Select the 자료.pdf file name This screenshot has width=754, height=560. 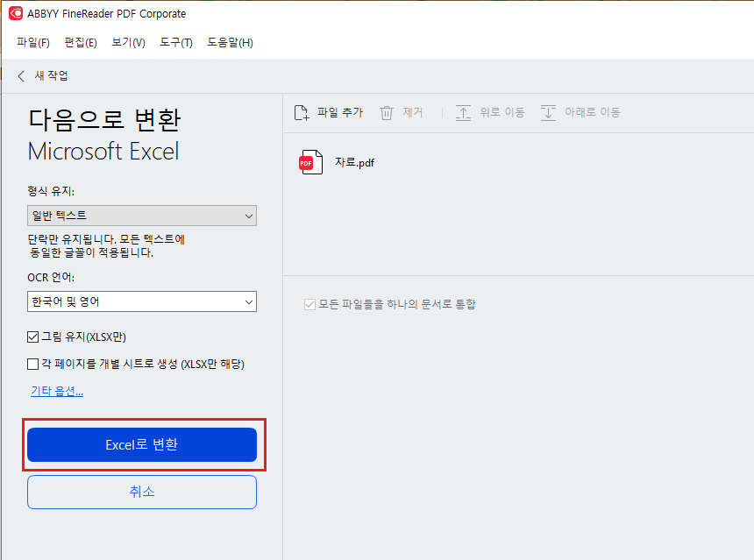point(354,162)
